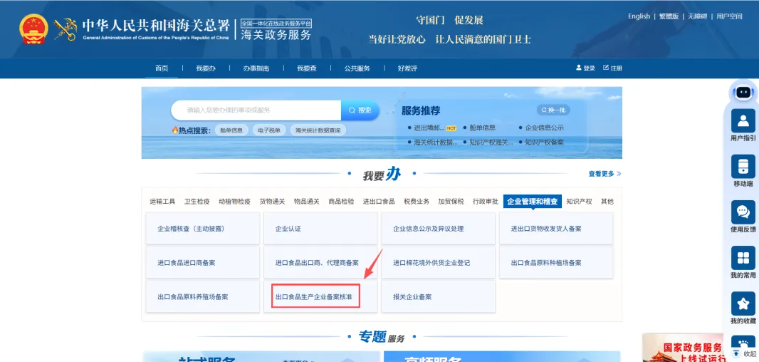Open 用户空间 link at top
This screenshot has width=759, height=362.
click(x=729, y=16)
